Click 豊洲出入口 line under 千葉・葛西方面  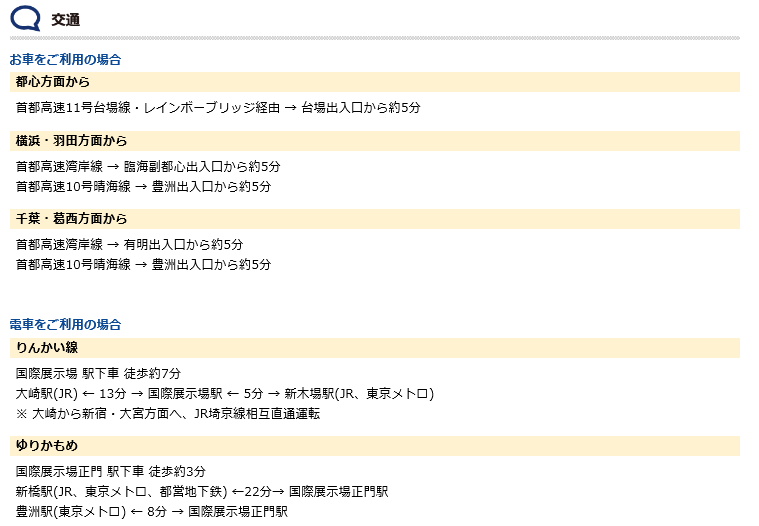pos(143,264)
